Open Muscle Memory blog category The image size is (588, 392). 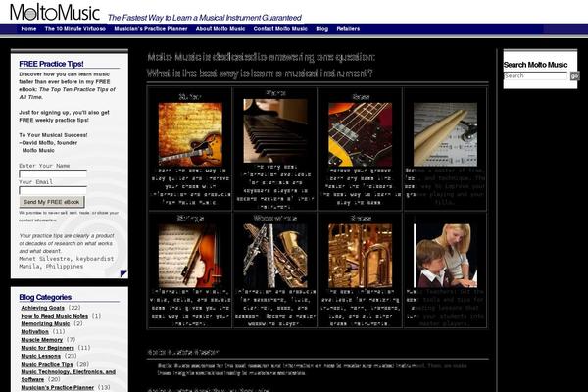(x=41, y=340)
